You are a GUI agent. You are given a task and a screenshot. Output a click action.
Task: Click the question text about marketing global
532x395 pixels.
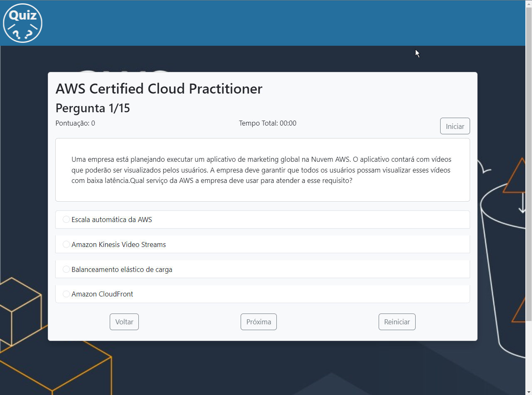point(261,170)
